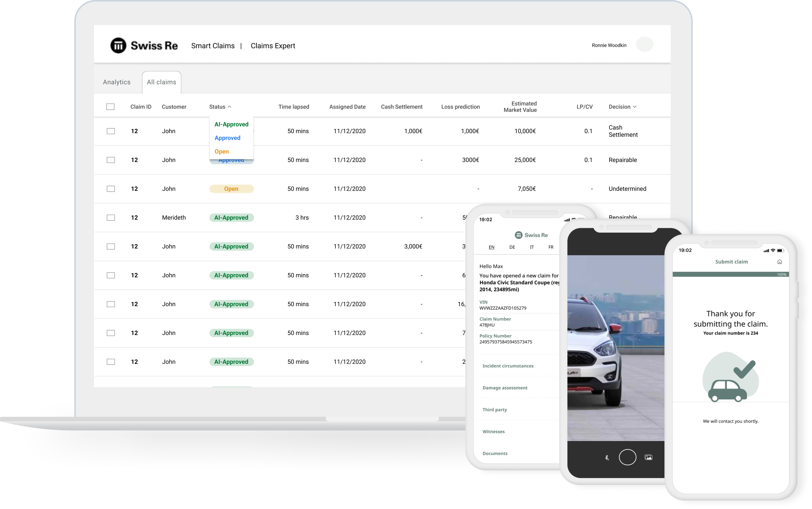Viewport: 812px width, 509px height.
Task: Switch to the Analytics tab
Action: click(116, 82)
